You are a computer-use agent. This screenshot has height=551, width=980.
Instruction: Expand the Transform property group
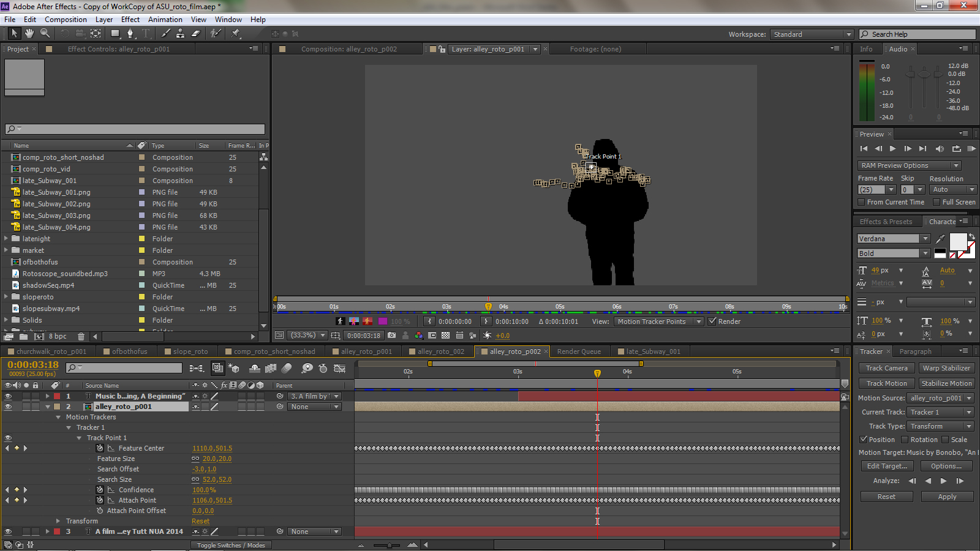[x=58, y=521]
